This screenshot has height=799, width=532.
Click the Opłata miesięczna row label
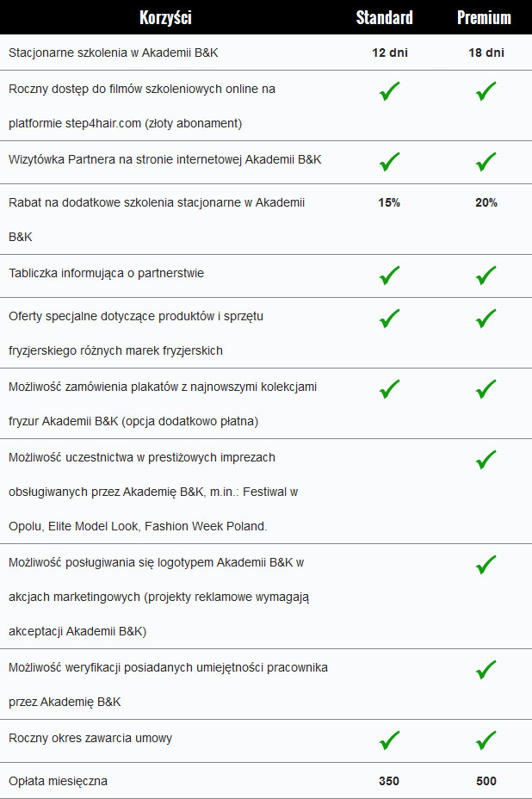pos(58,781)
